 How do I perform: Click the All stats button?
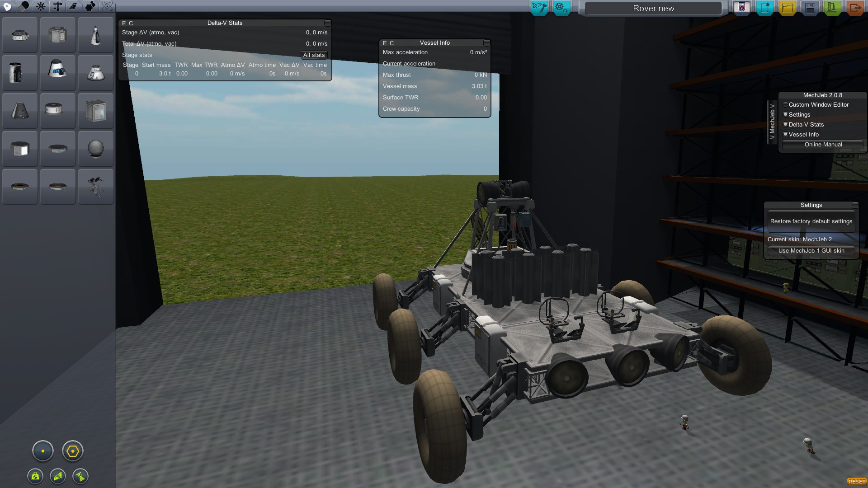tap(314, 55)
